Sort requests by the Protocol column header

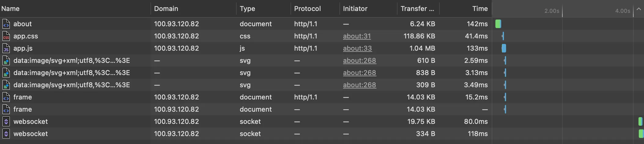click(307, 9)
